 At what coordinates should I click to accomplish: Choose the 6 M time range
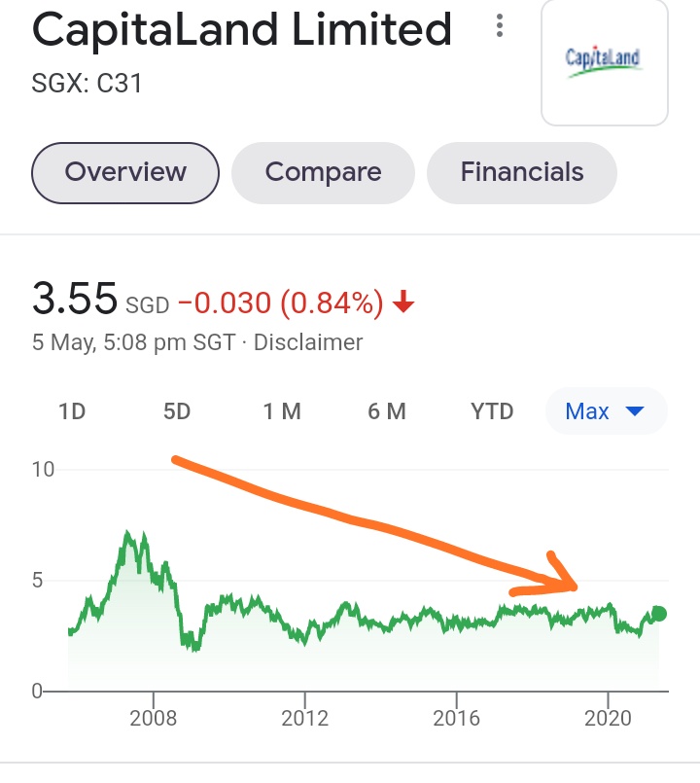[386, 411]
